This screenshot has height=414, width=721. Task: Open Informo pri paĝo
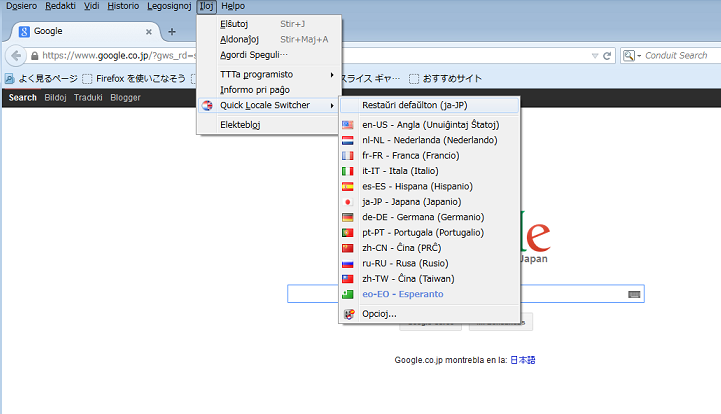(269, 90)
